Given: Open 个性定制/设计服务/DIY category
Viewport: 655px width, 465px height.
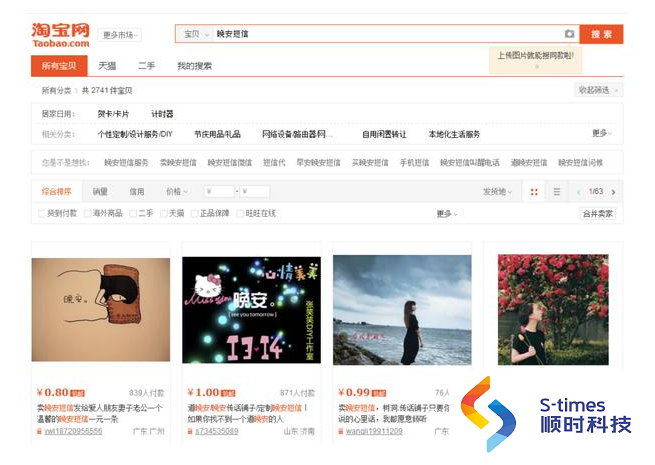Looking at the screenshot, I should pos(135,134).
